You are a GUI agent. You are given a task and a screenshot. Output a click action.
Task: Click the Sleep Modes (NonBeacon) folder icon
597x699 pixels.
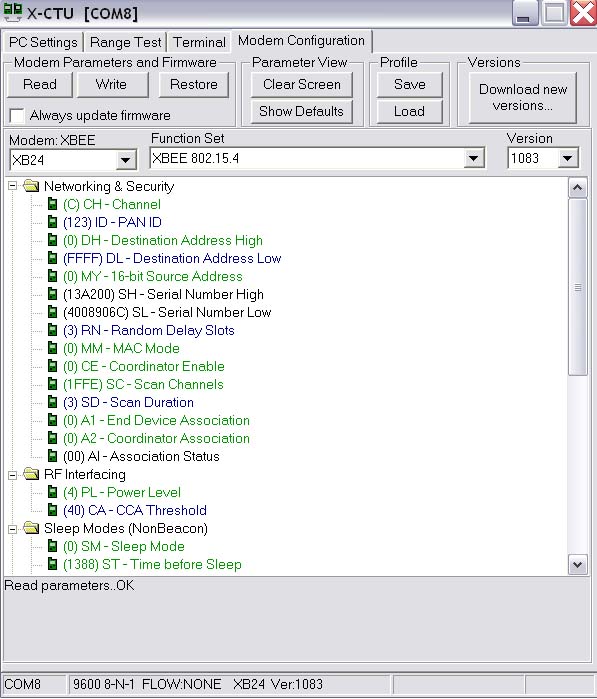point(31,528)
